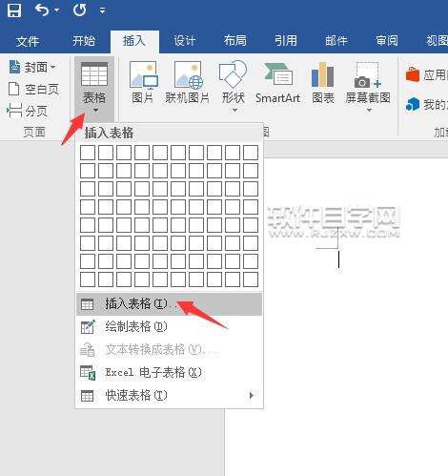This screenshot has height=476, width=448.
Task: Click the 屏幕截图 screenshot camera icon
Action: click(368, 75)
